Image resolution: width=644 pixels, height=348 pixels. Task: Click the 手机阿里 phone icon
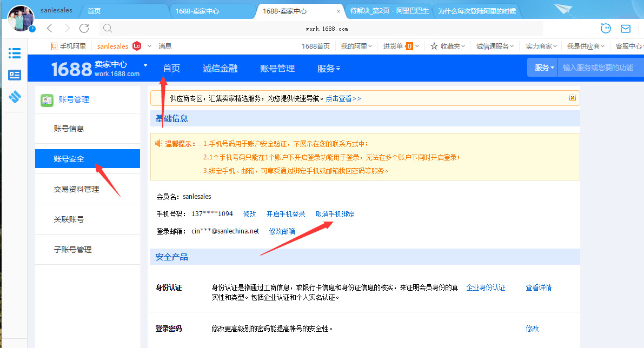tap(54, 46)
